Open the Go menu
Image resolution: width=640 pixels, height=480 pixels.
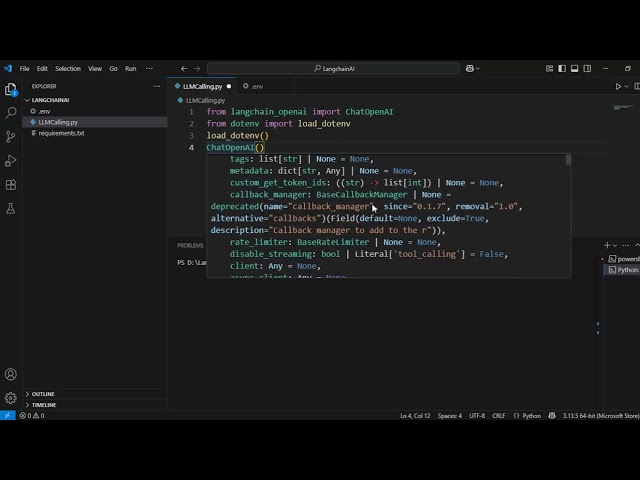point(113,69)
